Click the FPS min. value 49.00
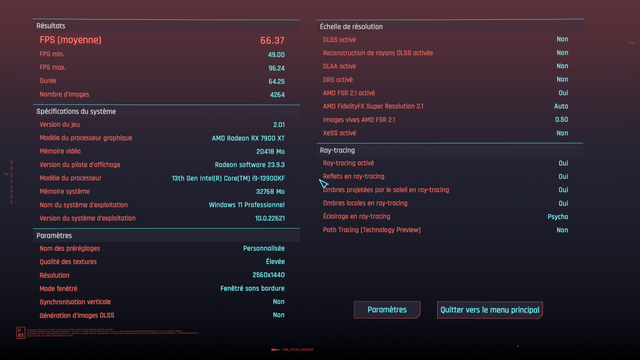Viewport: 640px width, 360px height. click(x=276, y=55)
